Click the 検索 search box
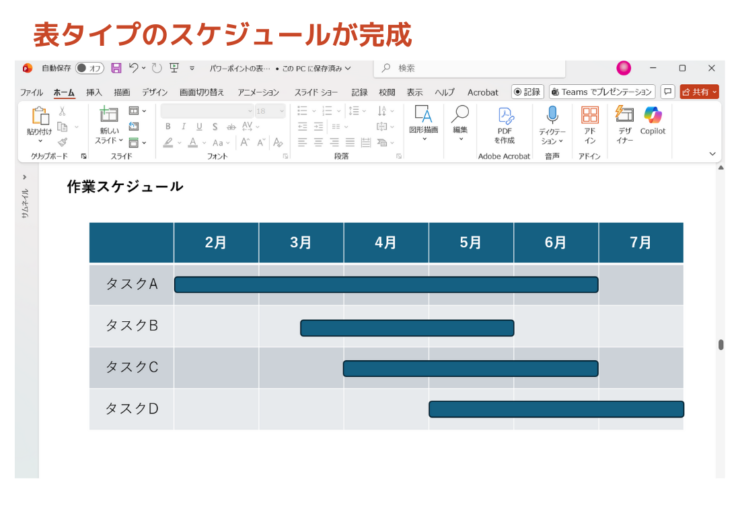The width and height of the screenshot is (740, 505). [x=470, y=68]
